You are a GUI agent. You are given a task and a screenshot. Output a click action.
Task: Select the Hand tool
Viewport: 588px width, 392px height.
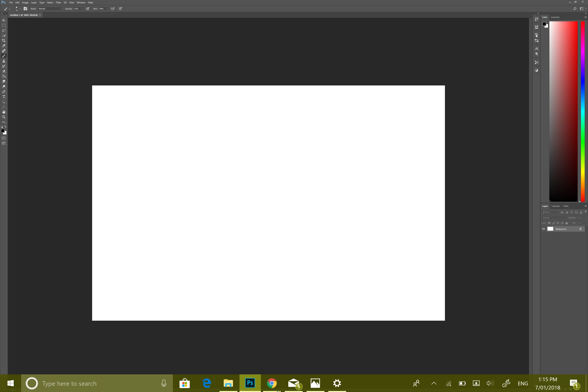[4, 112]
